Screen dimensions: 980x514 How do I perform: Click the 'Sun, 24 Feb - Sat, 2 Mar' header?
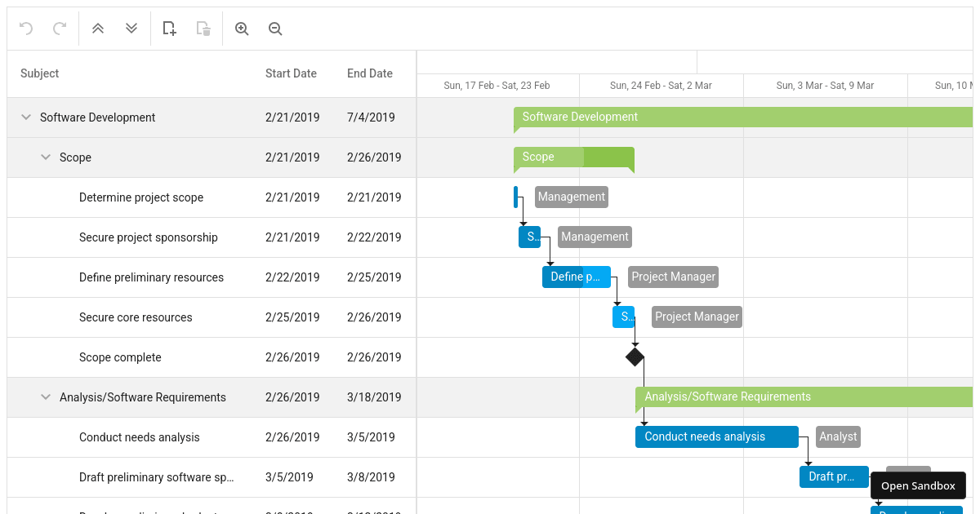[x=661, y=86]
